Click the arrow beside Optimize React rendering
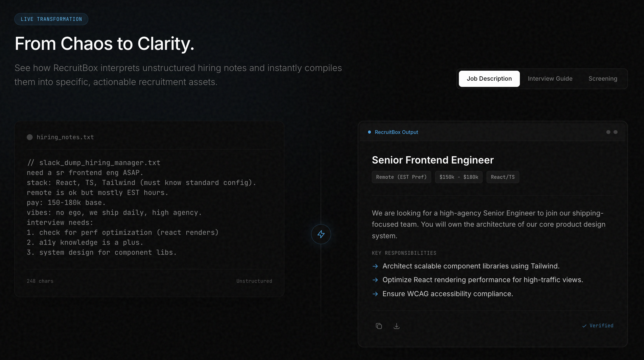644x360 pixels. click(375, 280)
